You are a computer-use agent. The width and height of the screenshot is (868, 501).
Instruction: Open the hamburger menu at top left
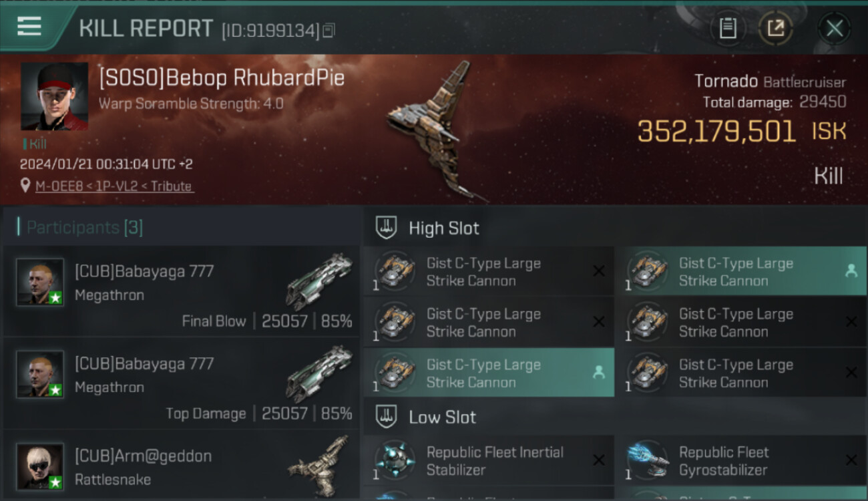tap(29, 27)
